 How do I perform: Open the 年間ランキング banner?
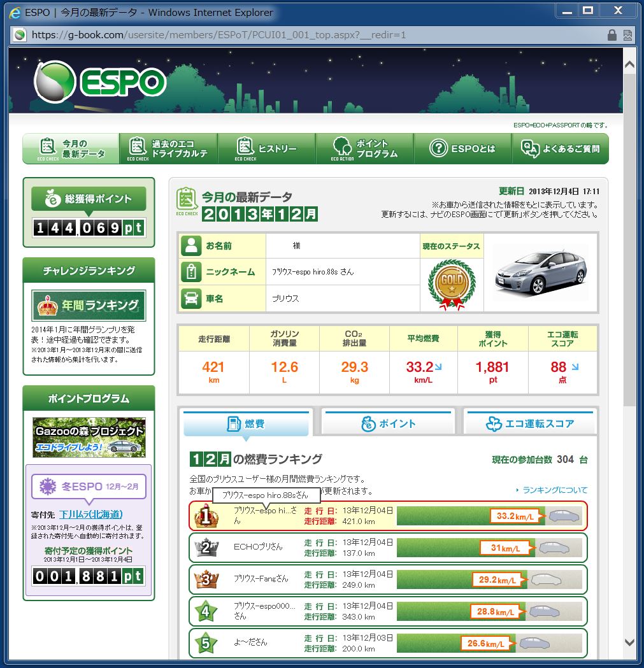pos(89,306)
